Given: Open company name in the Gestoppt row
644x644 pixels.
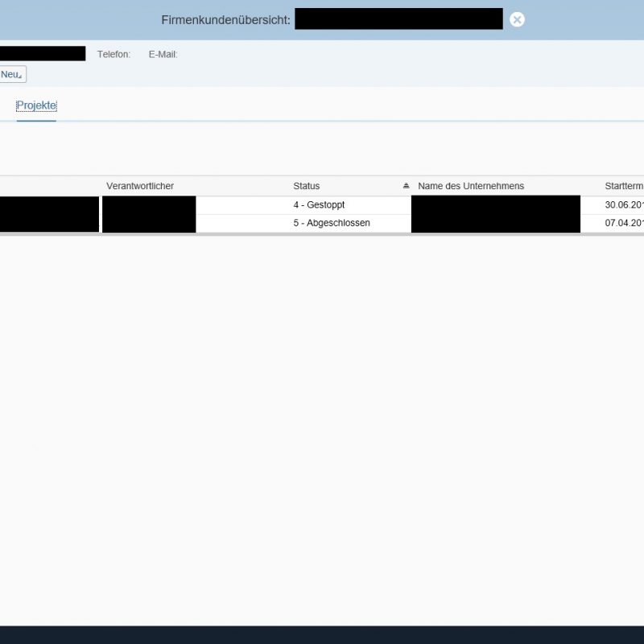Looking at the screenshot, I should pyautogui.click(x=495, y=205).
